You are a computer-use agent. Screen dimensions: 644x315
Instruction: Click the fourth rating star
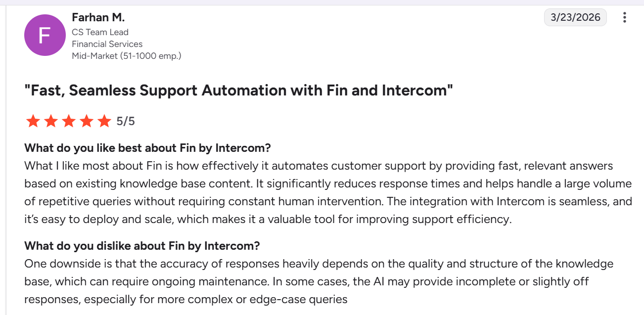click(87, 120)
